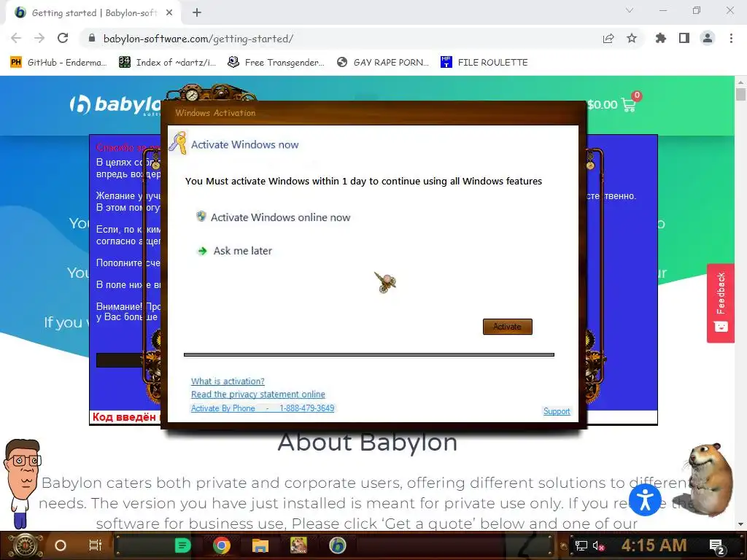This screenshot has height=560, width=747.
Task: Choose the Ask me later option
Action: click(x=242, y=251)
